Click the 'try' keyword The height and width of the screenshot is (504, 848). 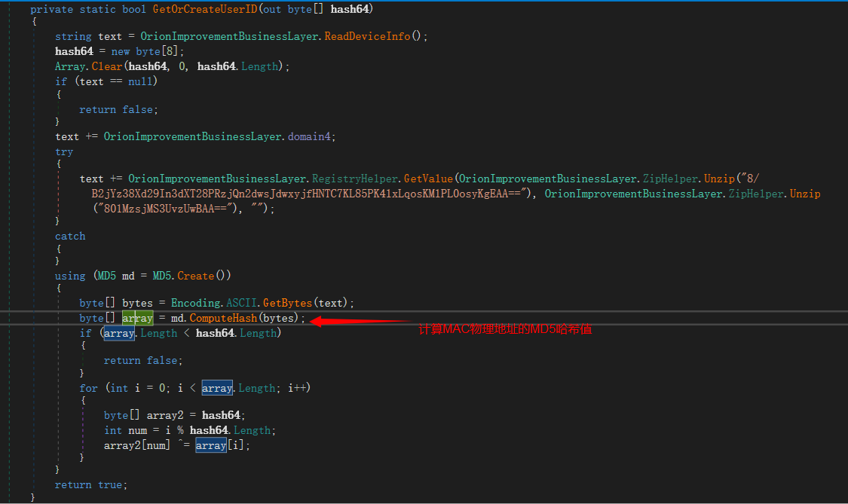[64, 151]
